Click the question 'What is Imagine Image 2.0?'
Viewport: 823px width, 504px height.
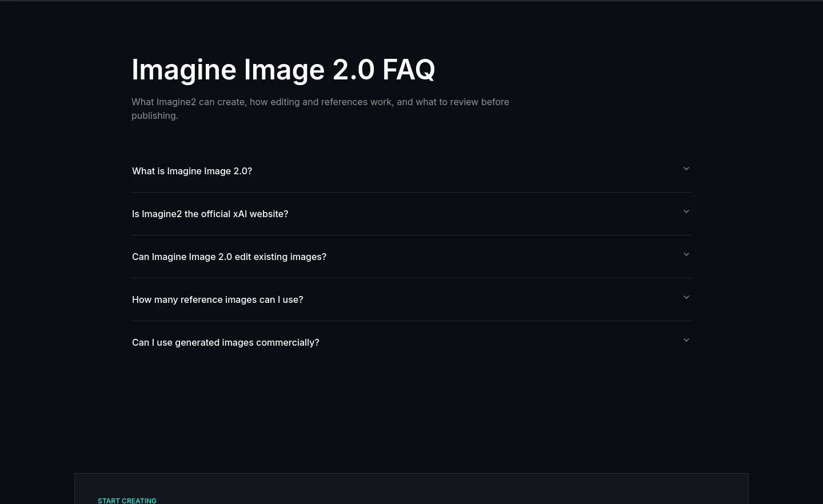click(x=192, y=171)
